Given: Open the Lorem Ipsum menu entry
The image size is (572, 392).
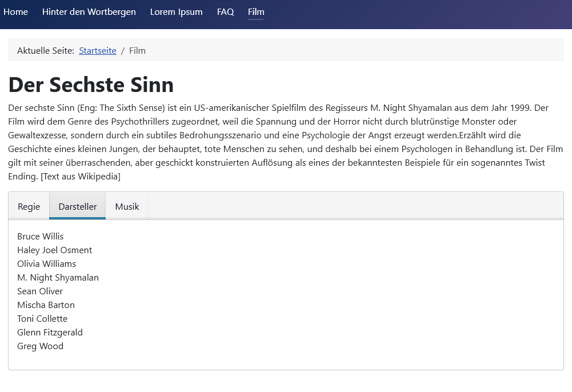Looking at the screenshot, I should point(176,12).
